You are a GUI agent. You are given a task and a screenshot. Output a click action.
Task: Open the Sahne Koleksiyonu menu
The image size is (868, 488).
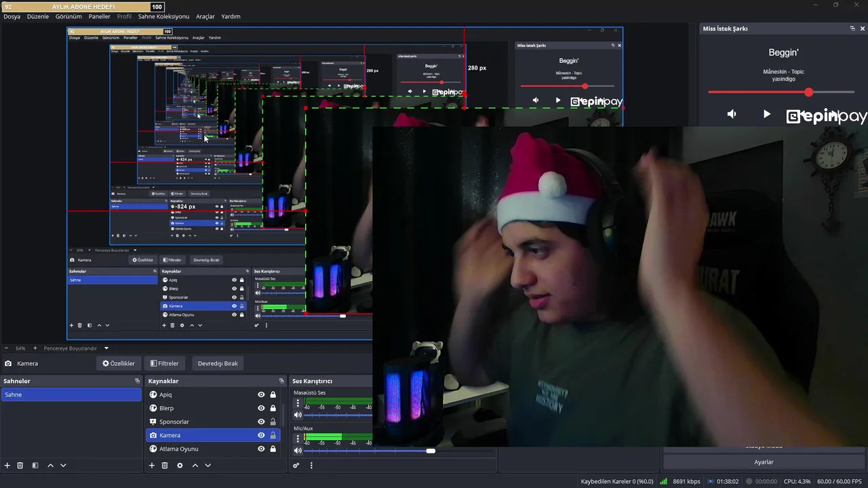click(163, 16)
